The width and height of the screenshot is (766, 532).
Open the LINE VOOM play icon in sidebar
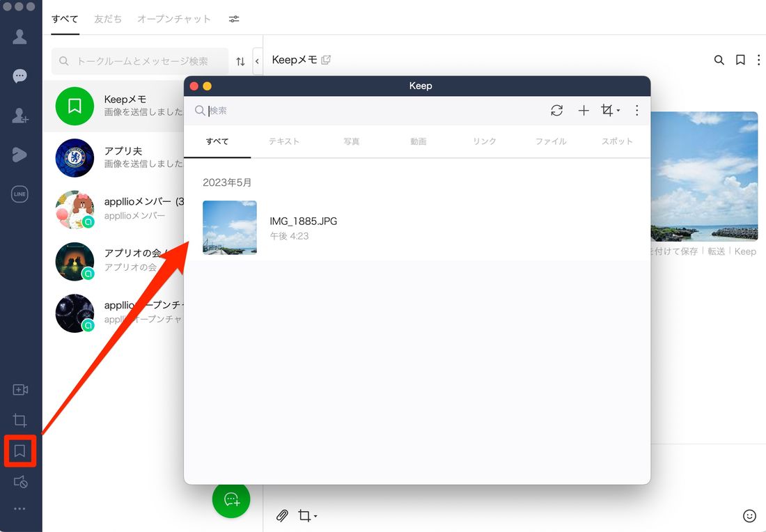(19, 155)
